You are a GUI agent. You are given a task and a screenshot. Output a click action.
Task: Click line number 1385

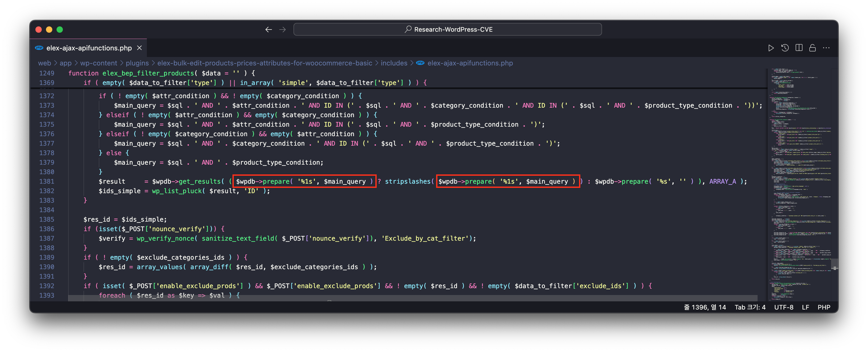tap(46, 220)
